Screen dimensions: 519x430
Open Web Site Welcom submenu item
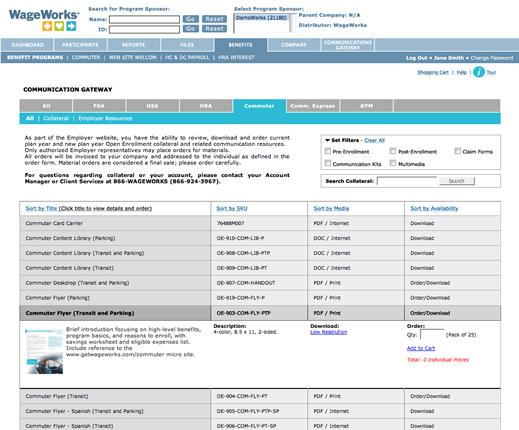pyautogui.click(x=133, y=57)
